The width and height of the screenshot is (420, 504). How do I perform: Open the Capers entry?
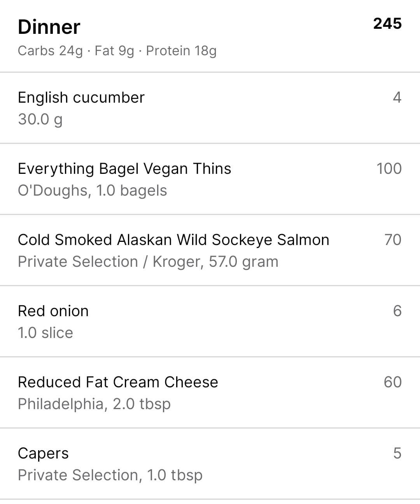[43, 453]
